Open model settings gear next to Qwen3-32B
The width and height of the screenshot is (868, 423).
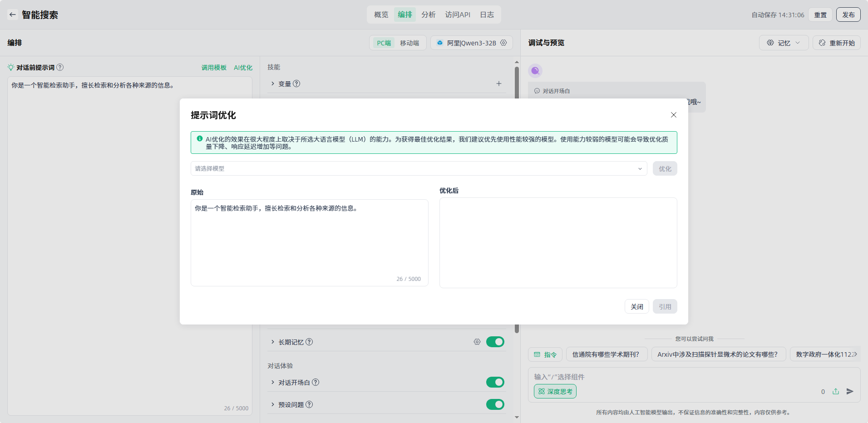(x=503, y=43)
